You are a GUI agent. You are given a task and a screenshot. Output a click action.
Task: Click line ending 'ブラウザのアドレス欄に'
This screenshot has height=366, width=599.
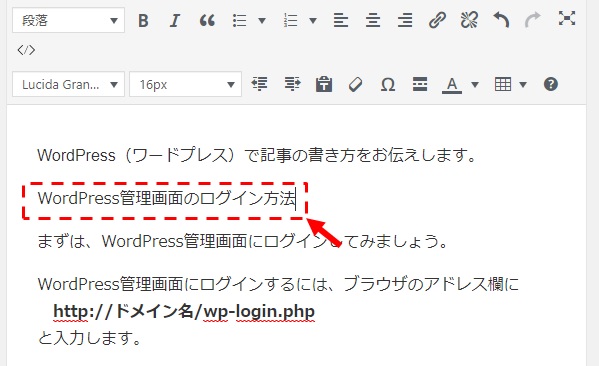[x=278, y=284]
